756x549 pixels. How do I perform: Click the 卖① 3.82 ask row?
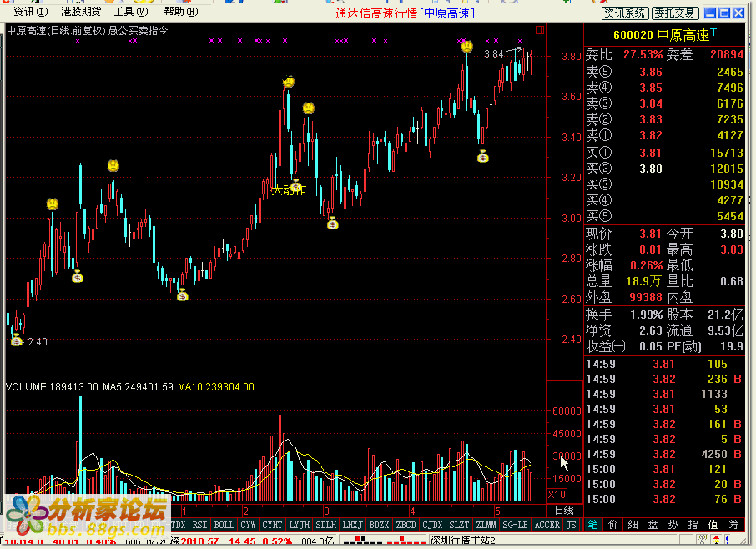[665, 135]
